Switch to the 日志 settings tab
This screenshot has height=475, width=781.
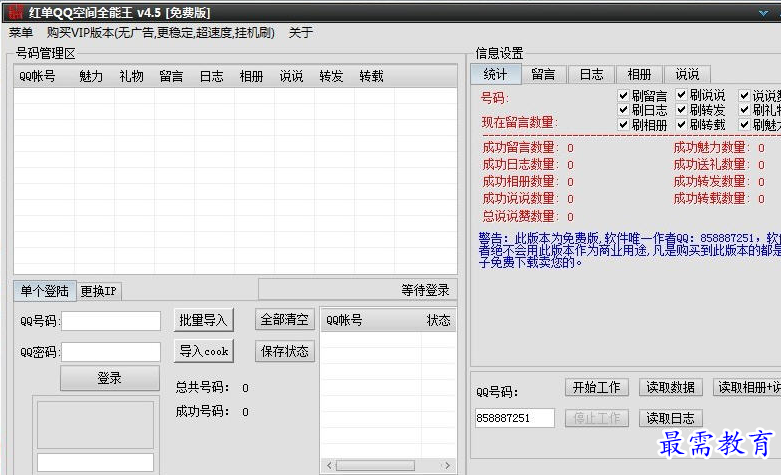tap(591, 75)
